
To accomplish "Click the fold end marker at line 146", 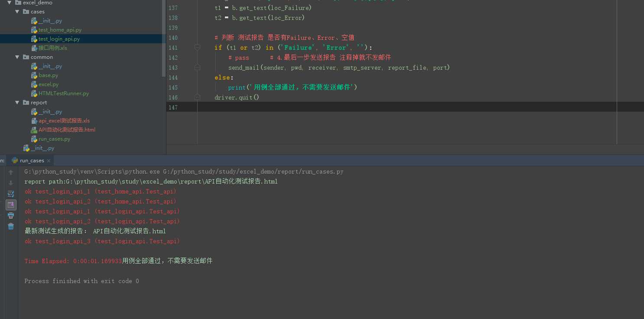I will [197, 97].
